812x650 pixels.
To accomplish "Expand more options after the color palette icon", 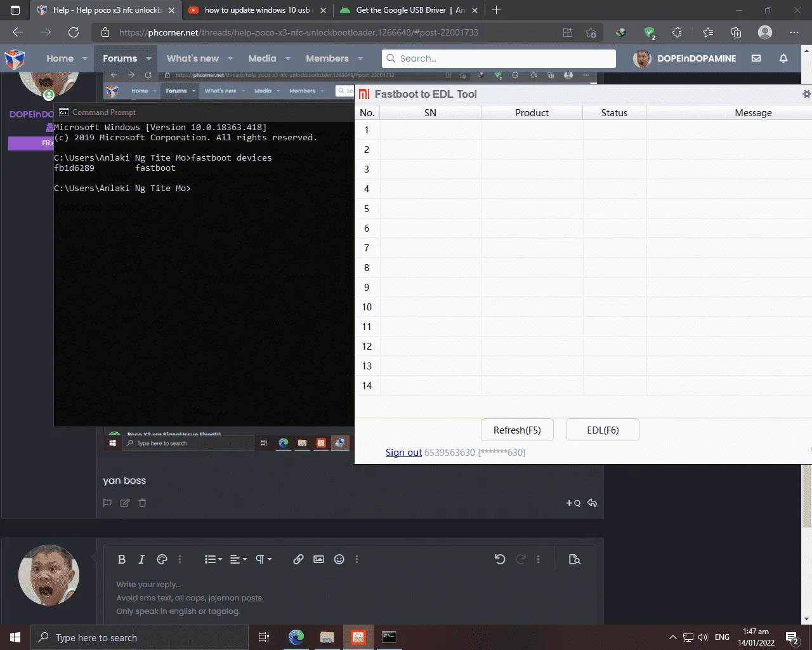I will [180, 559].
